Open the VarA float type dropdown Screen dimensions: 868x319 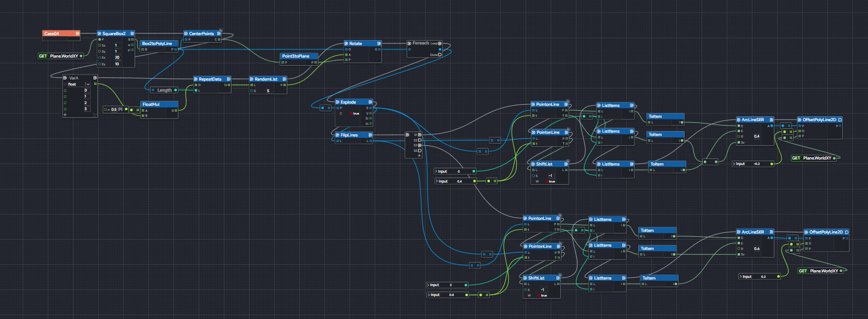pyautogui.click(x=87, y=84)
